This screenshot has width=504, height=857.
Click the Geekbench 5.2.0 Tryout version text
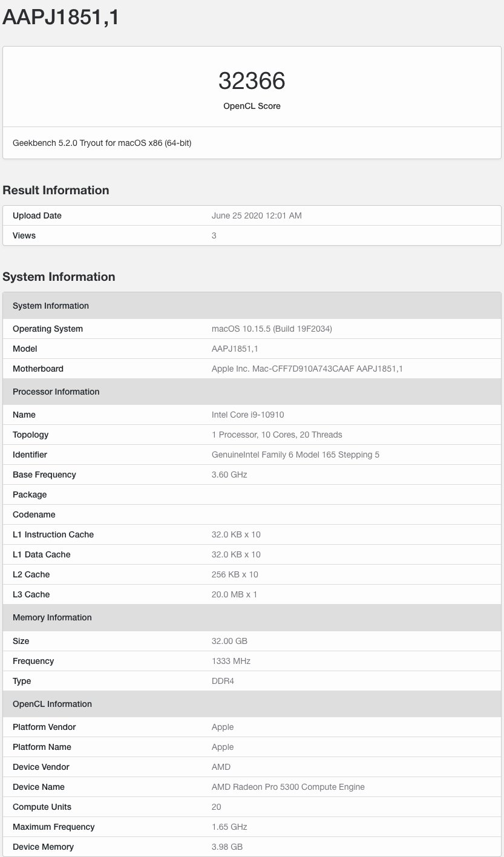pyautogui.click(x=102, y=143)
